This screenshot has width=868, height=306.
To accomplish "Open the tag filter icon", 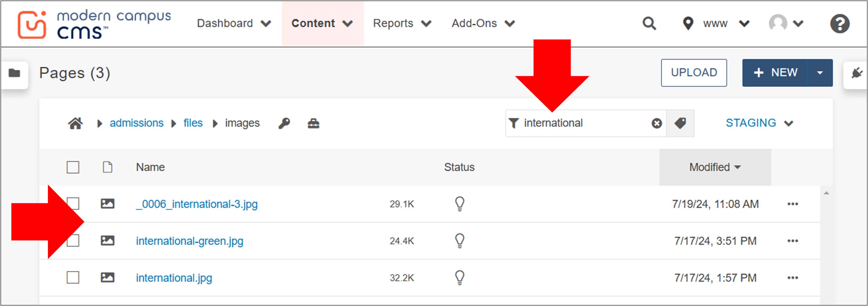I will 680,123.
